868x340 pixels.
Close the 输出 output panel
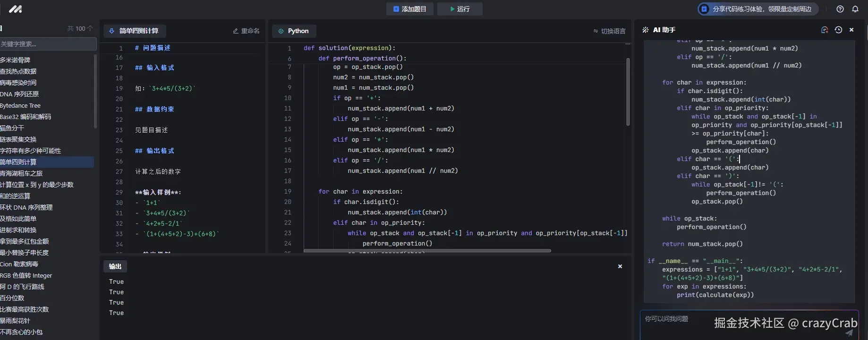(x=620, y=266)
